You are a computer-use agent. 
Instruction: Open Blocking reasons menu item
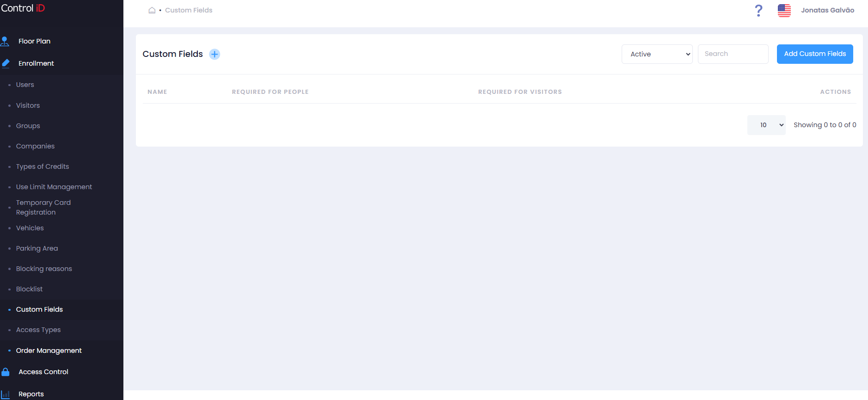point(44,269)
